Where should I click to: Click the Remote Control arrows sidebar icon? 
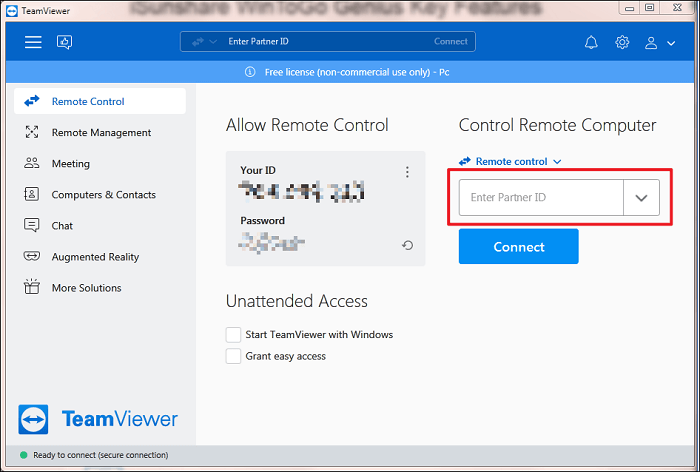[x=32, y=101]
